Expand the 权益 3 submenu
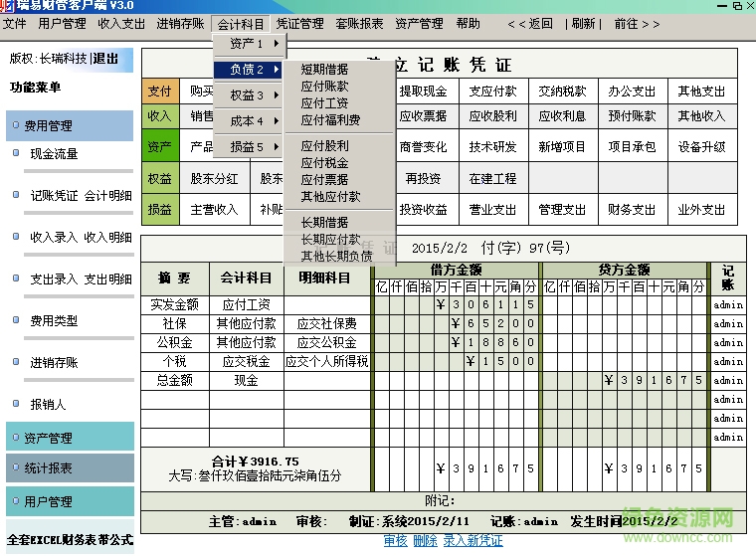756x556 pixels. [x=250, y=95]
